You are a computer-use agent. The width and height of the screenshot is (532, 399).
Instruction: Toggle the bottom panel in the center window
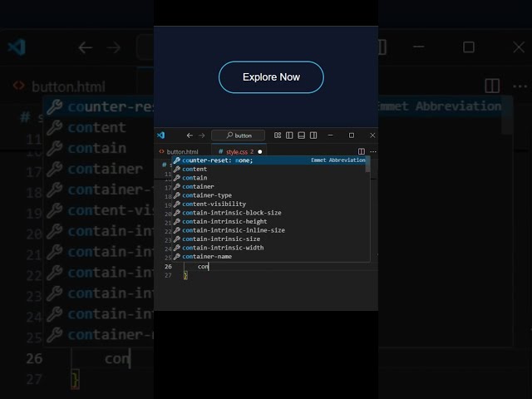pos(301,135)
